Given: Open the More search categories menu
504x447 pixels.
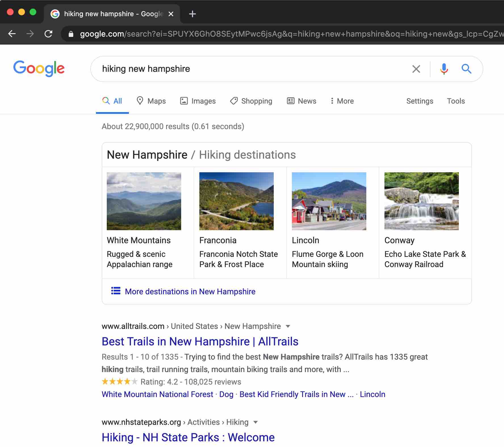Looking at the screenshot, I should point(342,101).
